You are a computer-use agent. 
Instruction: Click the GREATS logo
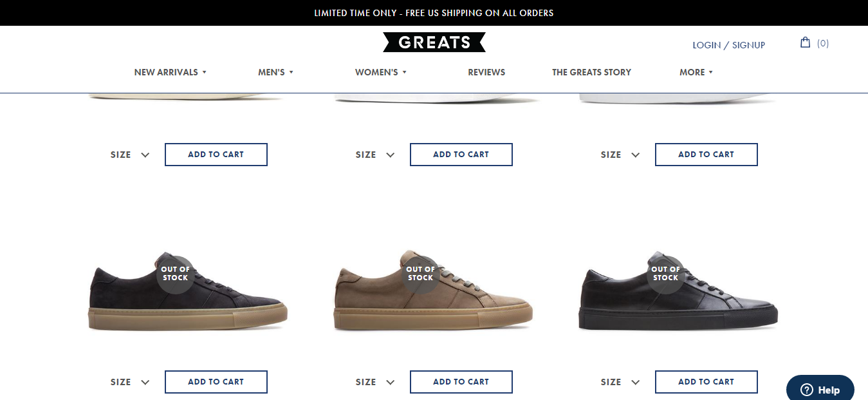click(434, 43)
